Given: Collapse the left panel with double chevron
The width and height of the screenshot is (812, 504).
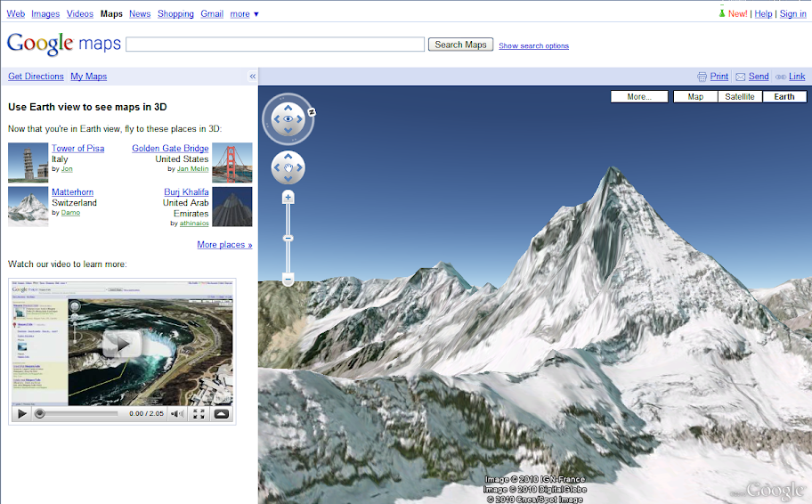Looking at the screenshot, I should pos(253,77).
